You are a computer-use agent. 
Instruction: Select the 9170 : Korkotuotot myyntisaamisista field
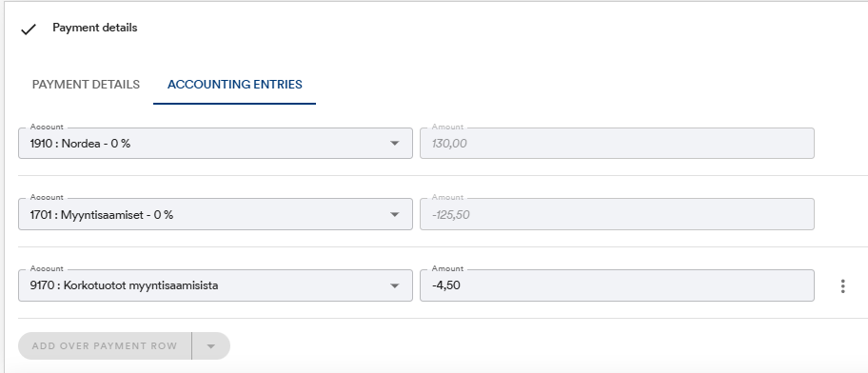215,285
